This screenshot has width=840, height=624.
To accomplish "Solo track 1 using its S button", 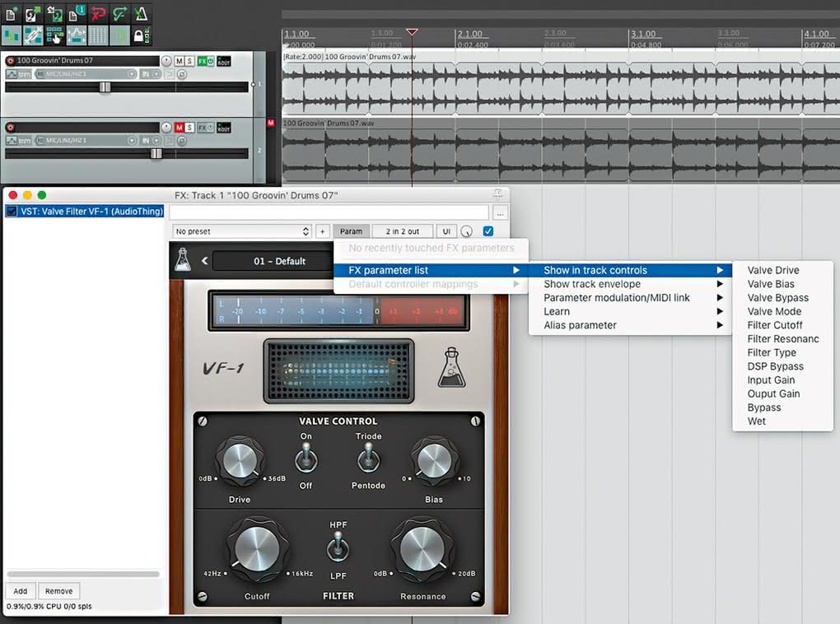I will tap(189, 61).
